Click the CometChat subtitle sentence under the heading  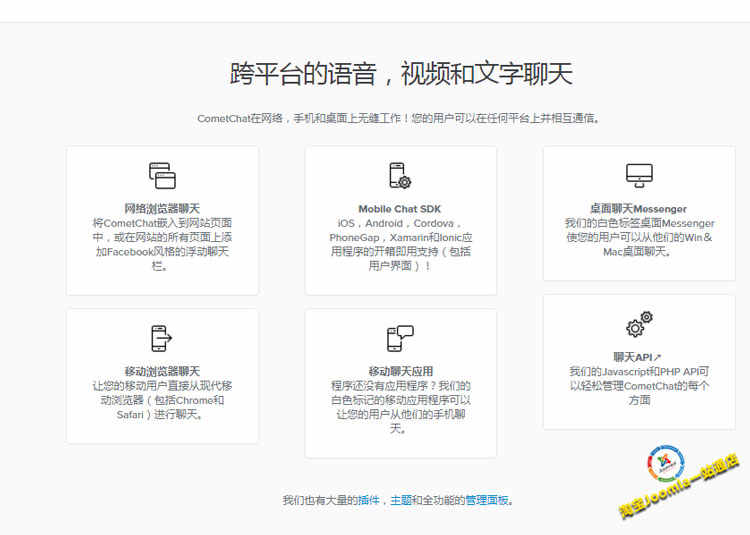pyautogui.click(x=398, y=118)
